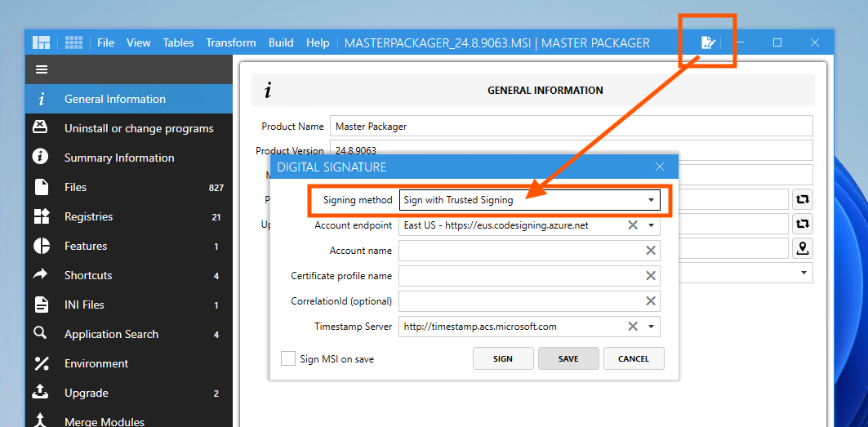Image resolution: width=868 pixels, height=427 pixels.
Task: Clear the Certificate profile name with X
Action: tap(651, 276)
